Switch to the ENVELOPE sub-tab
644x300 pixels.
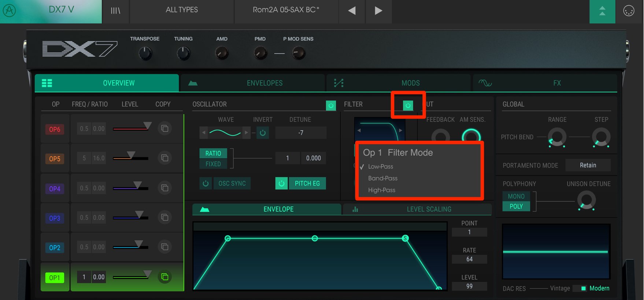(267, 209)
